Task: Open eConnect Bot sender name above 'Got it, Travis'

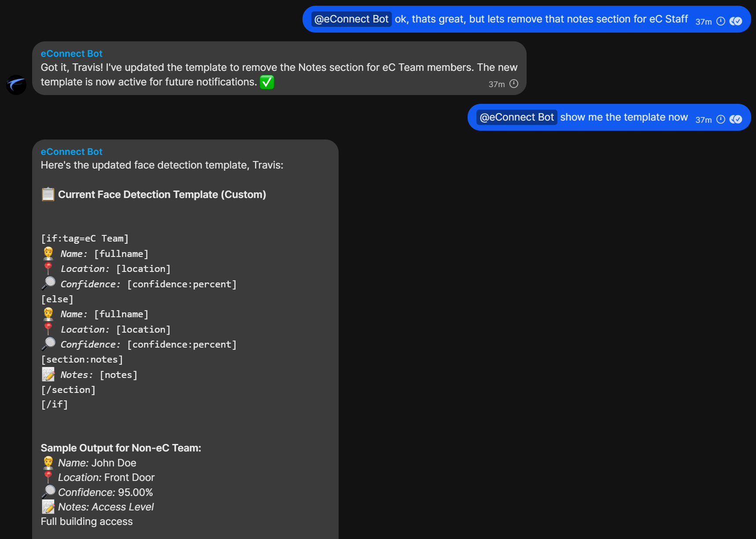Action: tap(71, 54)
